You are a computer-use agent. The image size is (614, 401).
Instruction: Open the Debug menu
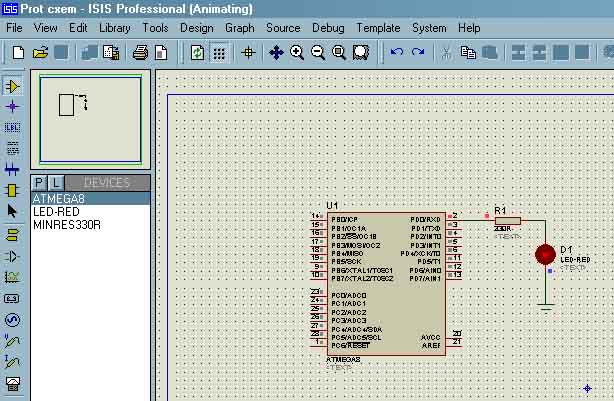[x=328, y=28]
